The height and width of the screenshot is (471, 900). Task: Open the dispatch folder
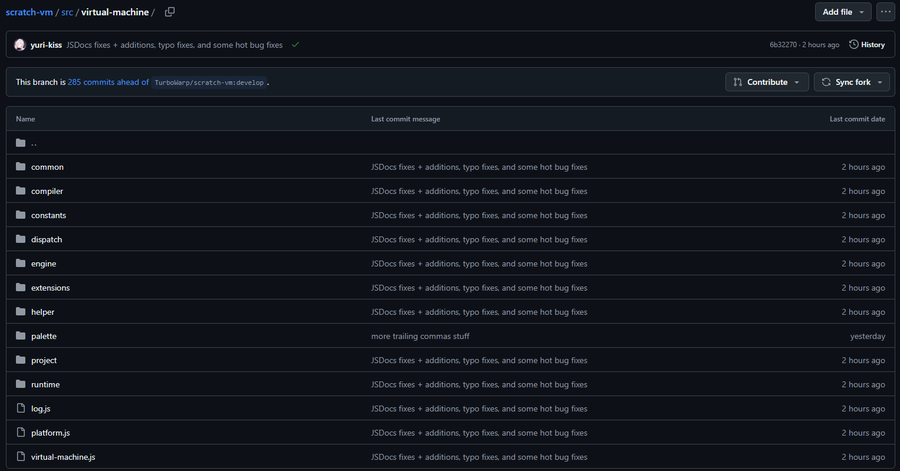tap(46, 239)
